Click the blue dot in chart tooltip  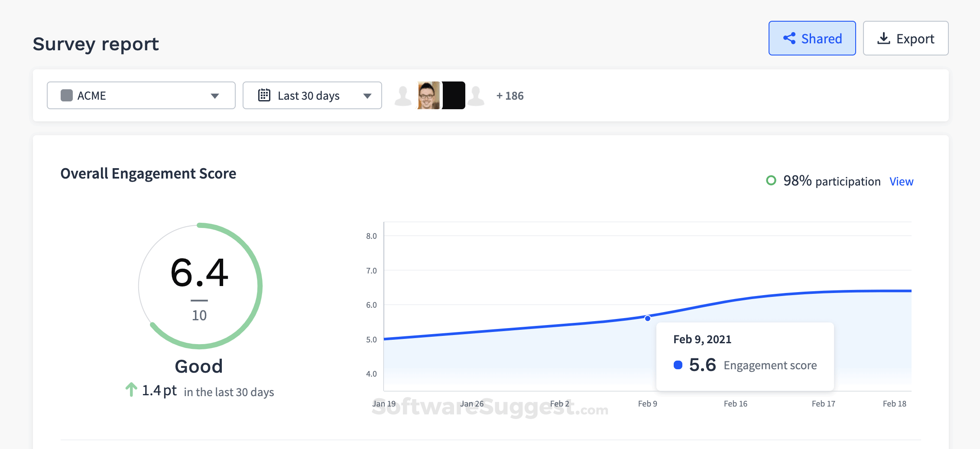pyautogui.click(x=678, y=365)
